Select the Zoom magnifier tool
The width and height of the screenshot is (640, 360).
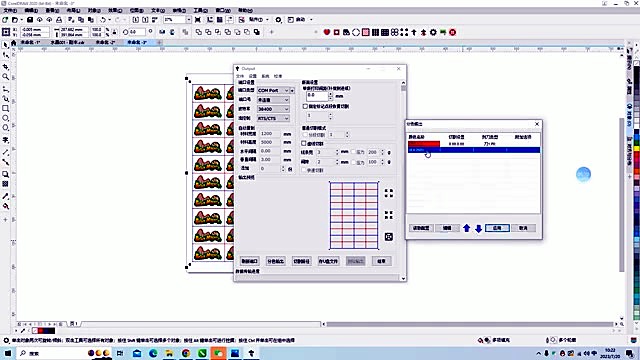(x=5, y=77)
